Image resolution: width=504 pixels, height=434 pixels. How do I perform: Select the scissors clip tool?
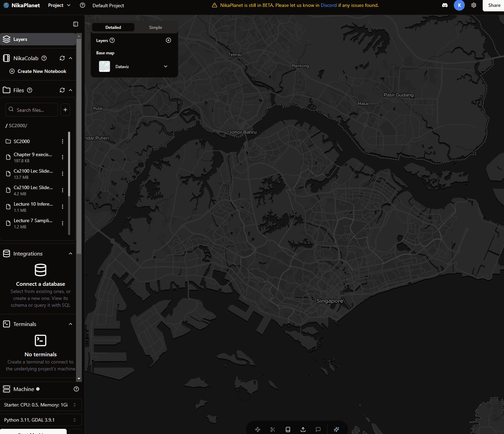coord(273,430)
